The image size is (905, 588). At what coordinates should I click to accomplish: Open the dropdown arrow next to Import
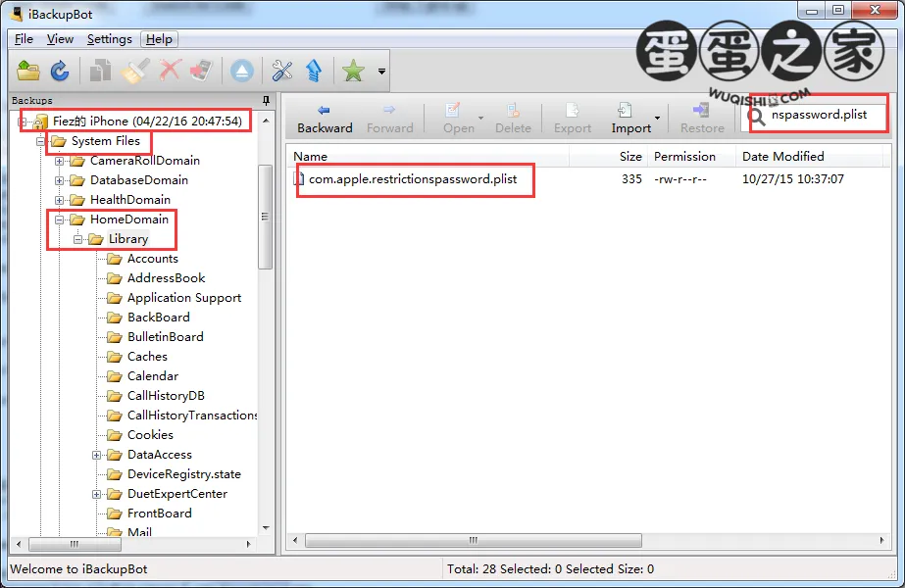(657, 118)
